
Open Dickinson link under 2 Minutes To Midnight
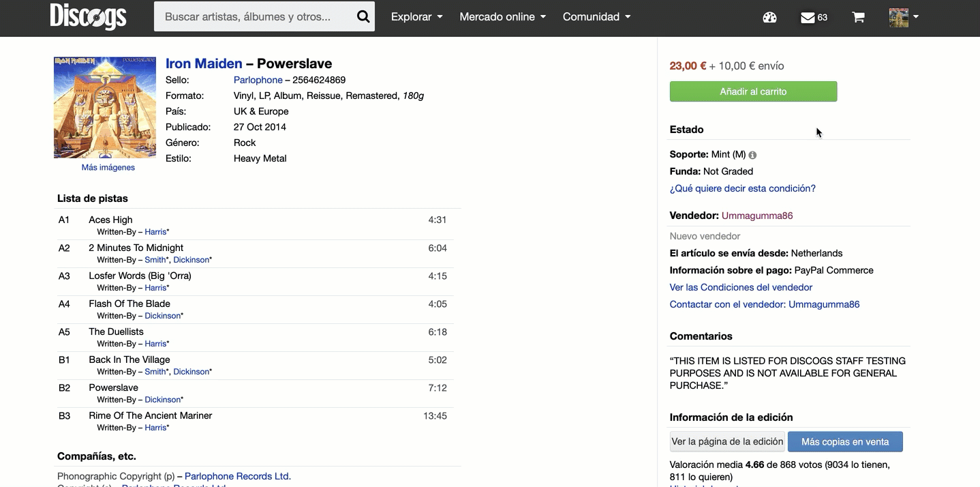point(191,260)
